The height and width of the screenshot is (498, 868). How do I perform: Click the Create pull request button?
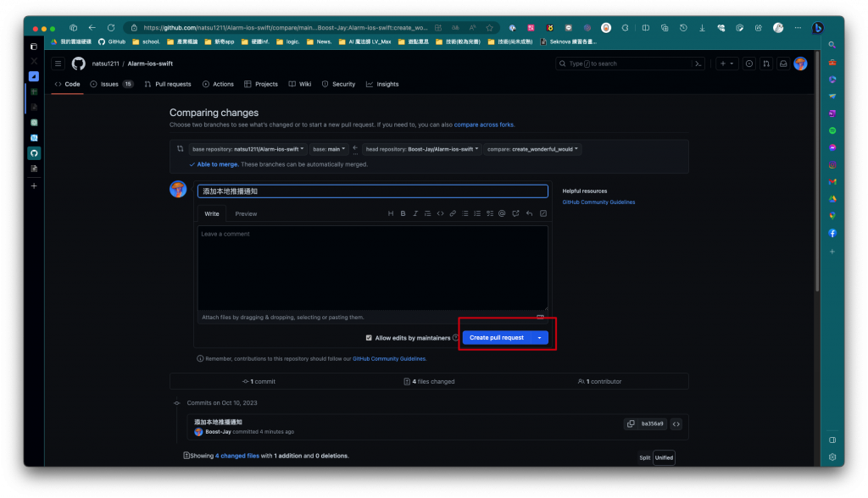click(x=497, y=338)
